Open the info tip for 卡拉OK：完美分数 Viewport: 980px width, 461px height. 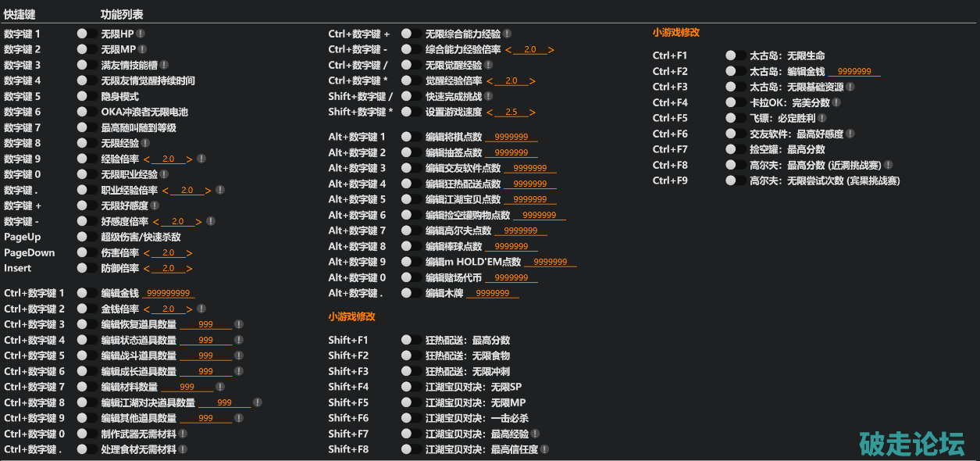pos(836,102)
